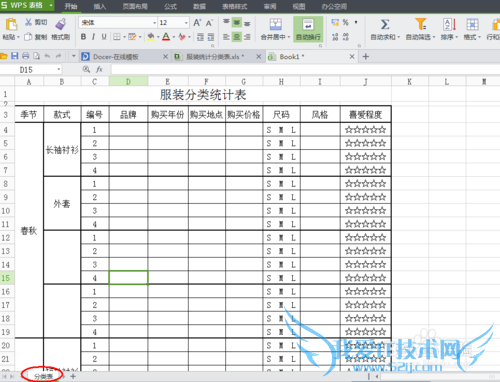The image size is (500, 382).
Task: Click the Merge and Center icon
Action: coord(276,24)
